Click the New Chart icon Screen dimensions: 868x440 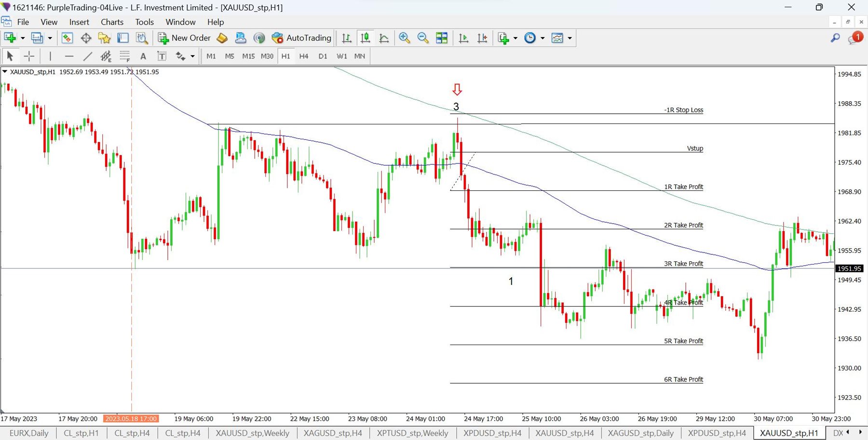click(x=10, y=38)
